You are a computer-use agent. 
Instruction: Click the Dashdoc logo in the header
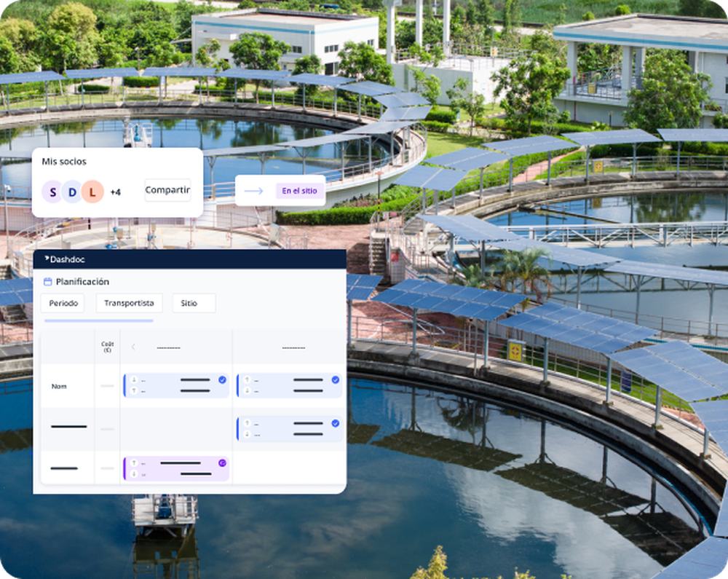pos(65,259)
